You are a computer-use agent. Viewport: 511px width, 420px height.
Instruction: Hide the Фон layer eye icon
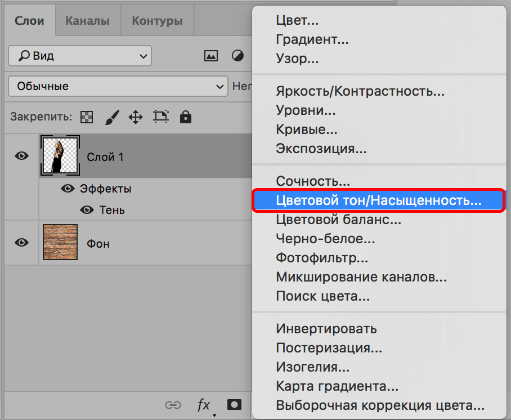click(x=21, y=243)
